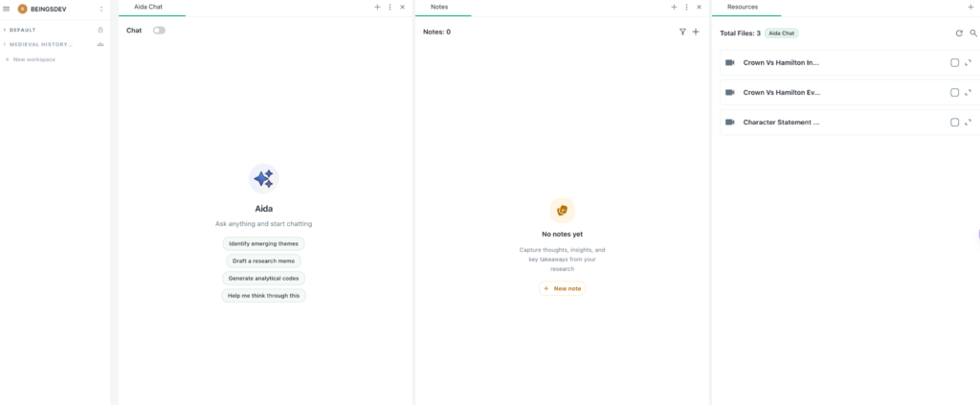Screen dimensions: 980x405
Task: Expand the DEFAULT workspace tree
Action: click(x=5, y=30)
